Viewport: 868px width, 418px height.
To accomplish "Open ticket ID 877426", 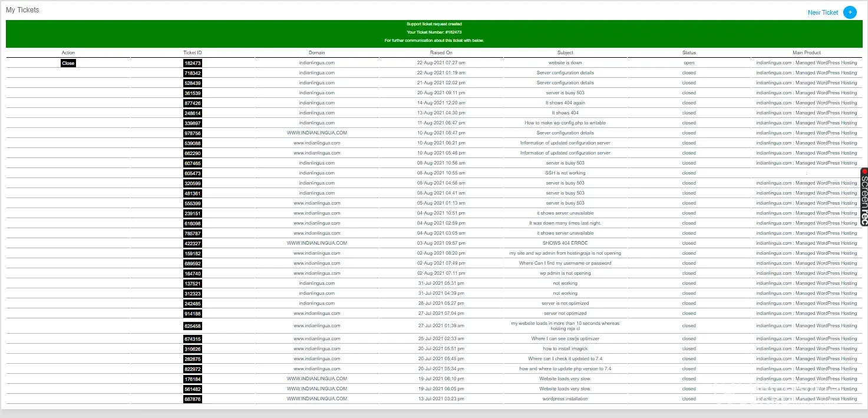I will [x=193, y=103].
